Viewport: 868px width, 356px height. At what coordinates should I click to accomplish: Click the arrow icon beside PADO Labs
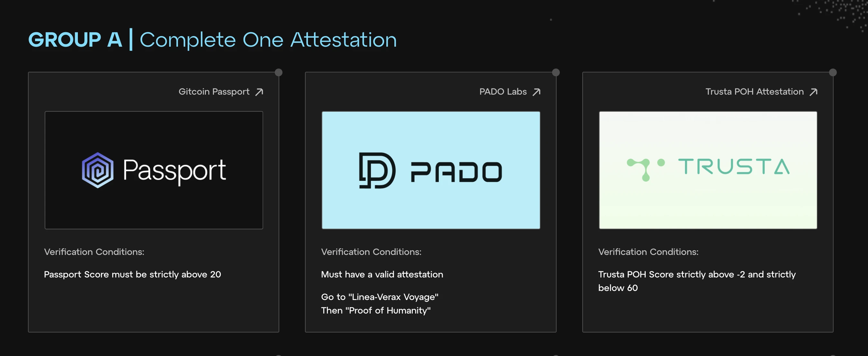click(x=536, y=92)
